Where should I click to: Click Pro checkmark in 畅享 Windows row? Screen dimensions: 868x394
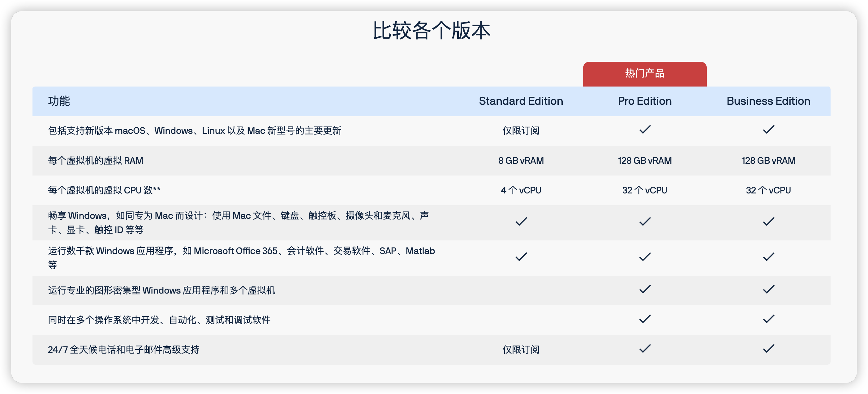(645, 221)
